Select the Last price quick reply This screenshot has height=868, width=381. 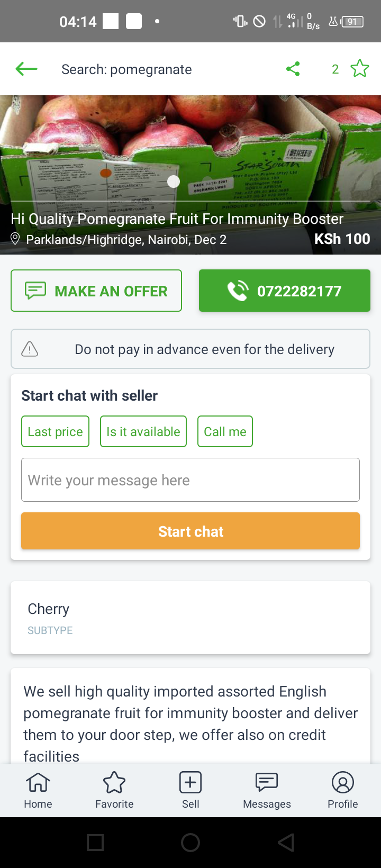(55, 431)
